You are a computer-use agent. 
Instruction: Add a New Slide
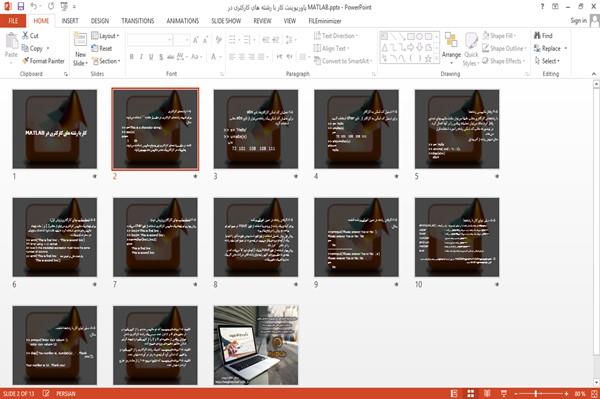point(80,49)
